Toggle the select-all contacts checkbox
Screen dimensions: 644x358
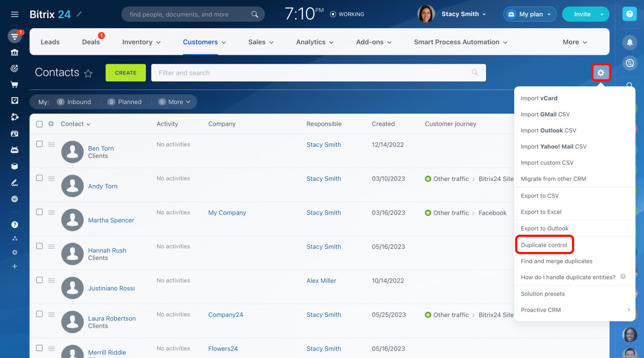click(39, 124)
